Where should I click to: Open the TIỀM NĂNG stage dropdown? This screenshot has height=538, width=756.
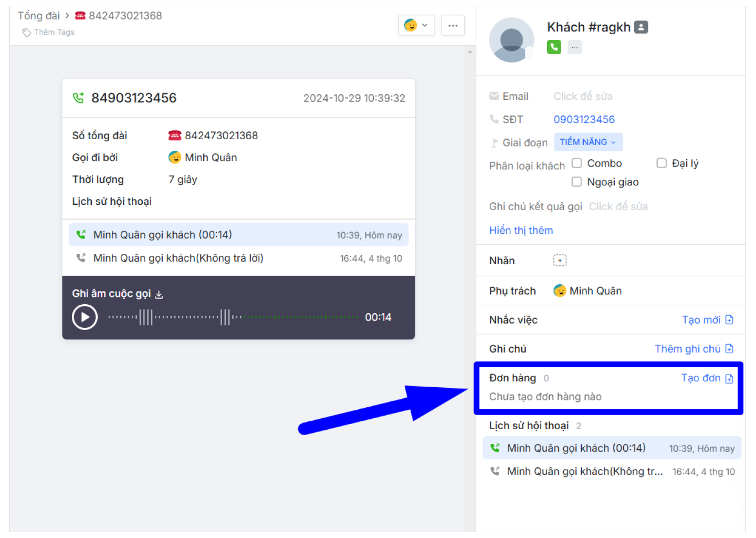[x=588, y=142]
